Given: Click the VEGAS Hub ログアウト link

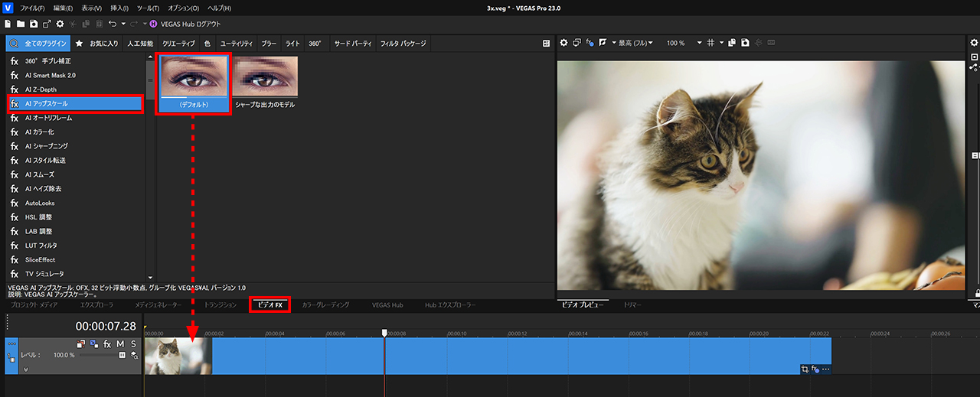Looking at the screenshot, I should [191, 24].
